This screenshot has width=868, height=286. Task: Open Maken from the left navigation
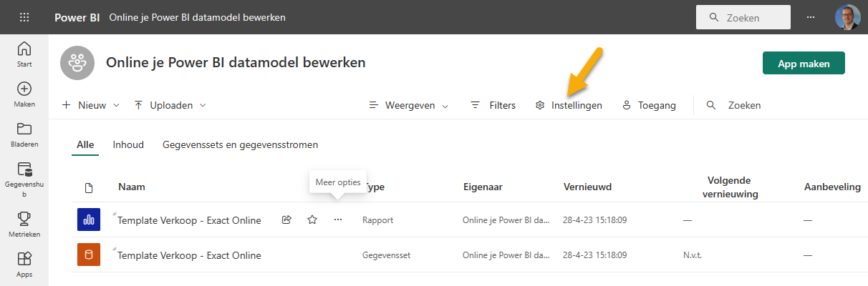(x=24, y=94)
